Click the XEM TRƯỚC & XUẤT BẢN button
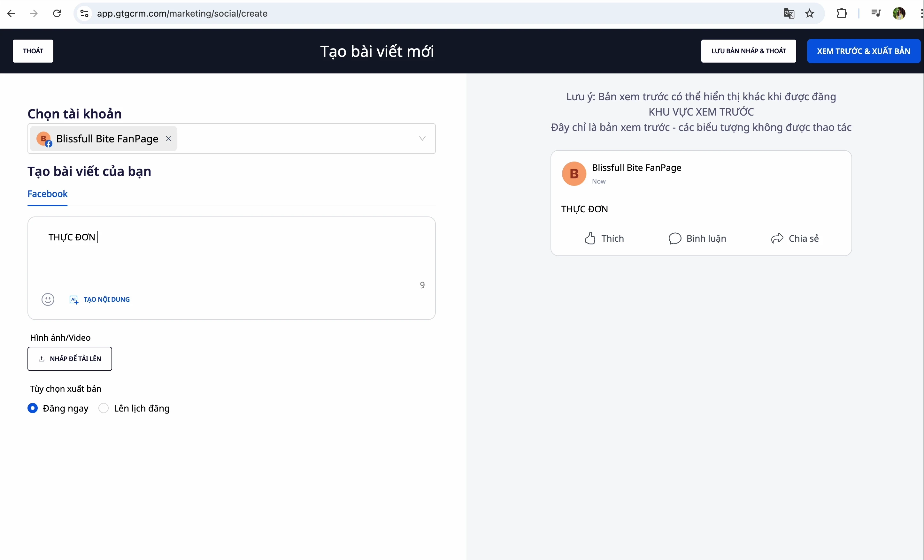This screenshot has width=924, height=560. (864, 51)
